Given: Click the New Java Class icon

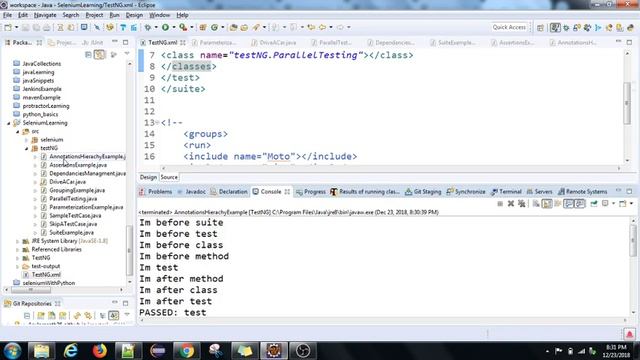Looking at the screenshot, I should [x=214, y=27].
